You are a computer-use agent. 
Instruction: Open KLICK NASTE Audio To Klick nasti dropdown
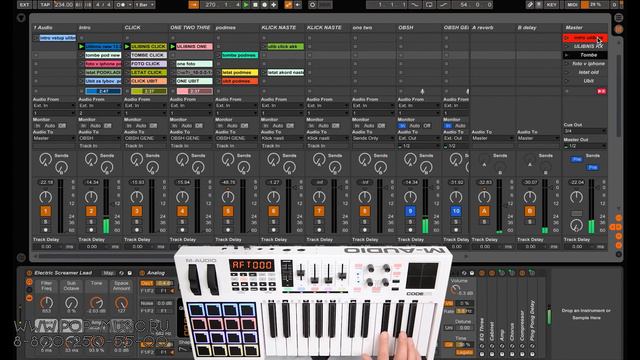click(x=282, y=138)
